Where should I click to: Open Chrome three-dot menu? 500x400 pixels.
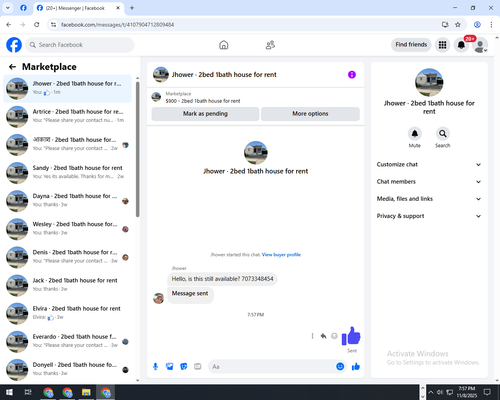491,25
